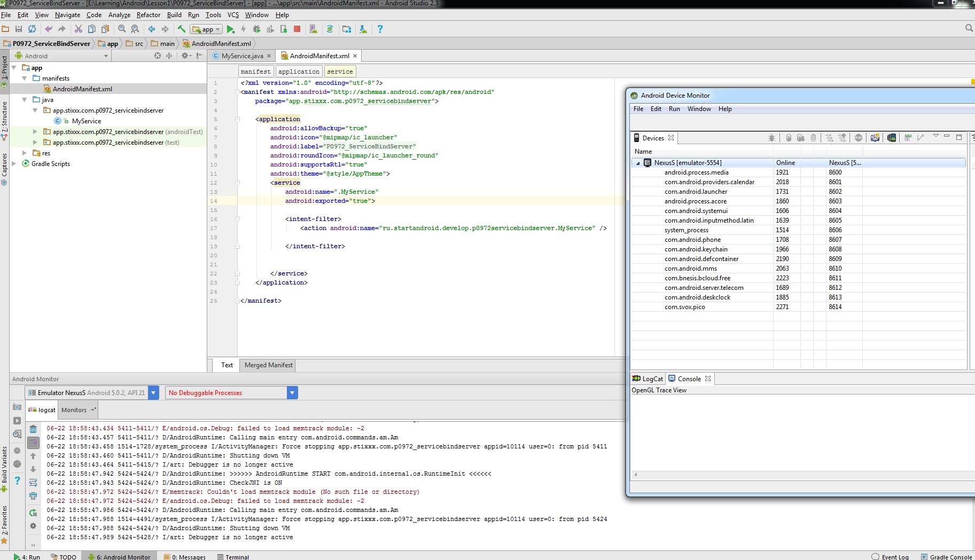This screenshot has height=560, width=975.
Task: Click the blue Help question mark in toolbar
Action: tap(380, 29)
